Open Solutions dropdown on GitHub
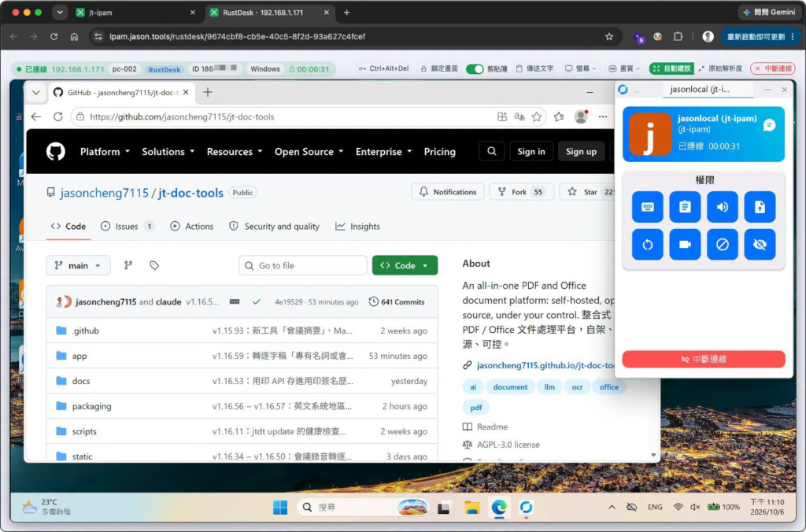The height and width of the screenshot is (532, 806). [x=168, y=152]
